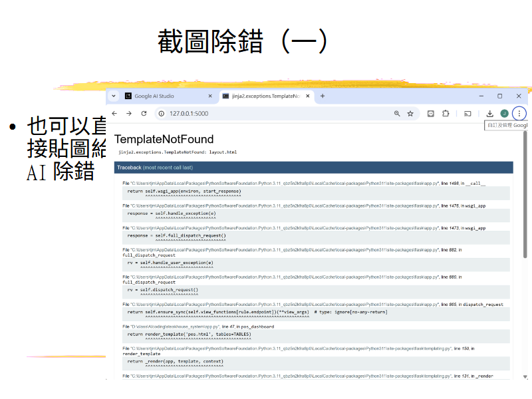Screen dimensions: 532x399
Task: Open the zoom magnifier icon in address bar
Action: point(397,114)
